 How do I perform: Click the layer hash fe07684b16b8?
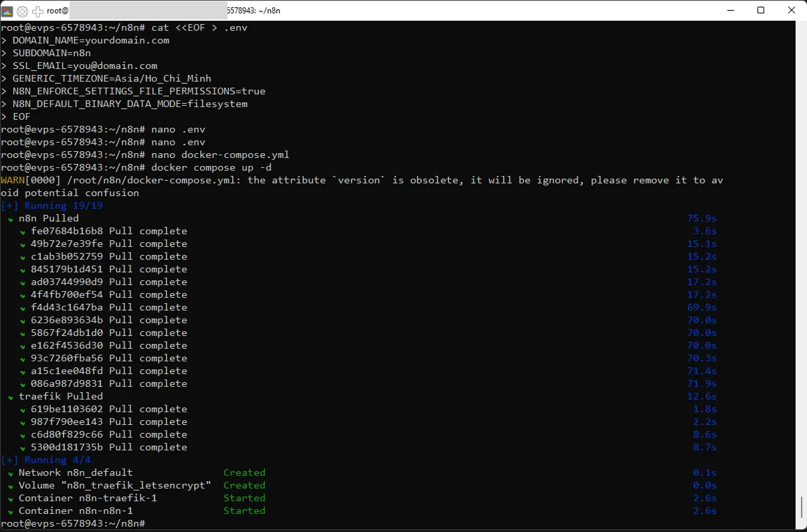click(x=66, y=231)
